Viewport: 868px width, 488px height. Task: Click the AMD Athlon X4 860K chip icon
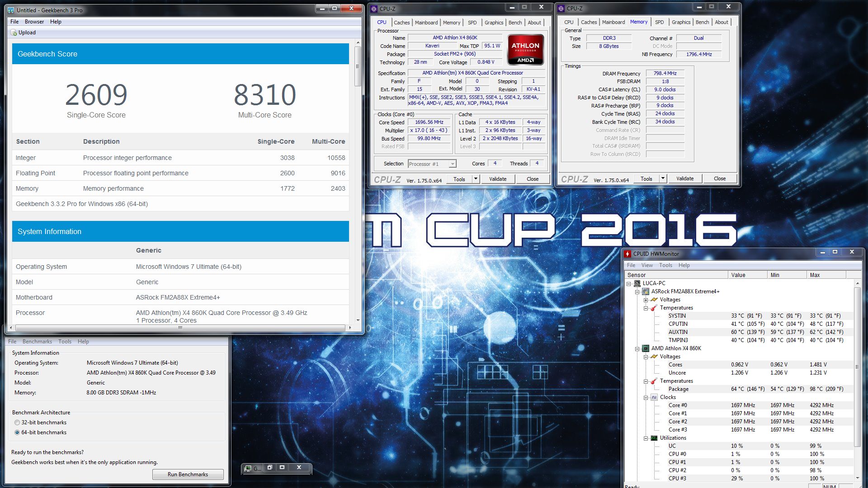(646, 348)
